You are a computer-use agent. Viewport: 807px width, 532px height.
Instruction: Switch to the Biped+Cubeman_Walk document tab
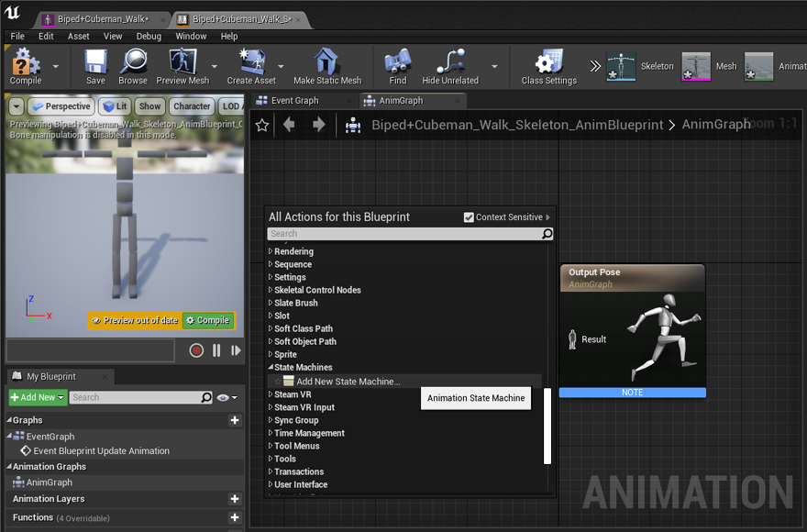tap(103, 19)
